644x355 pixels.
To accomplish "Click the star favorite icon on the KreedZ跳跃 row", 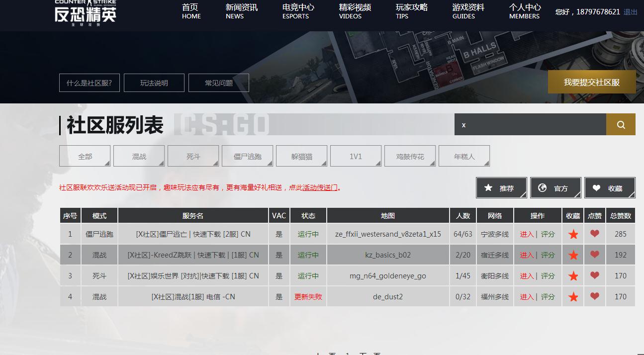I will pos(573,255).
